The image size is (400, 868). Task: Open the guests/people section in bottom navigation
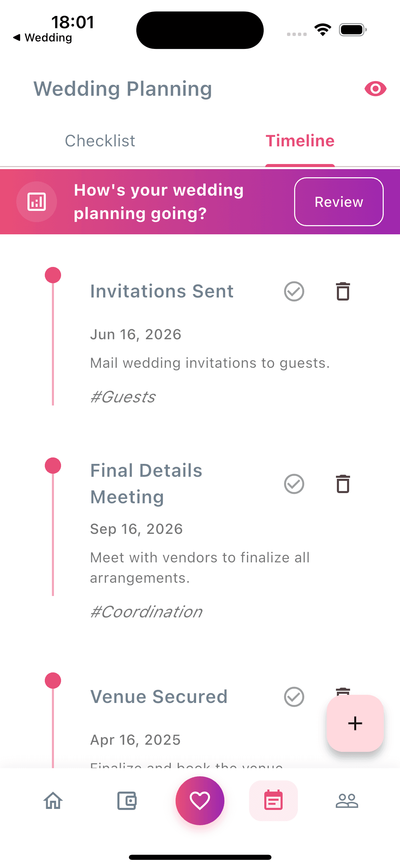tap(347, 801)
